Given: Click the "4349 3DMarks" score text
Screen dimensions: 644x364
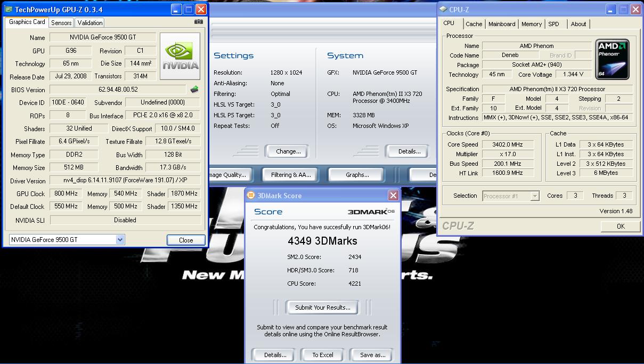Looking at the screenshot, I should coord(322,241).
